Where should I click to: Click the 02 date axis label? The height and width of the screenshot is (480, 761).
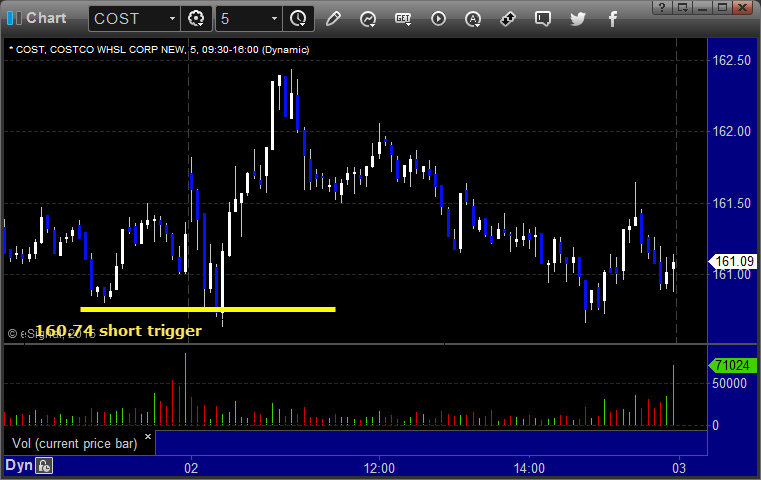(x=191, y=468)
